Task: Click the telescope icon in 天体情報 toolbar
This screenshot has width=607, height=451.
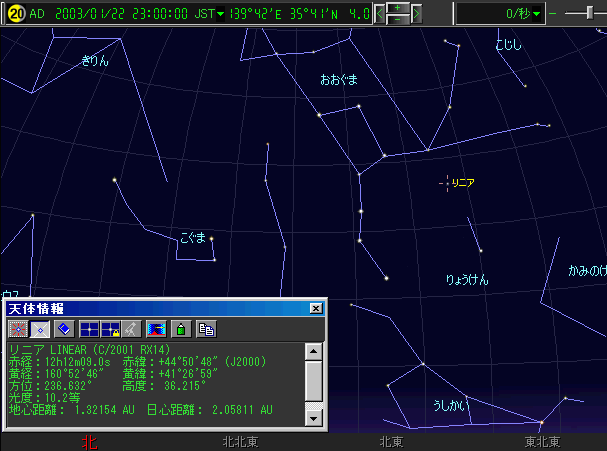Action: pos(129,328)
